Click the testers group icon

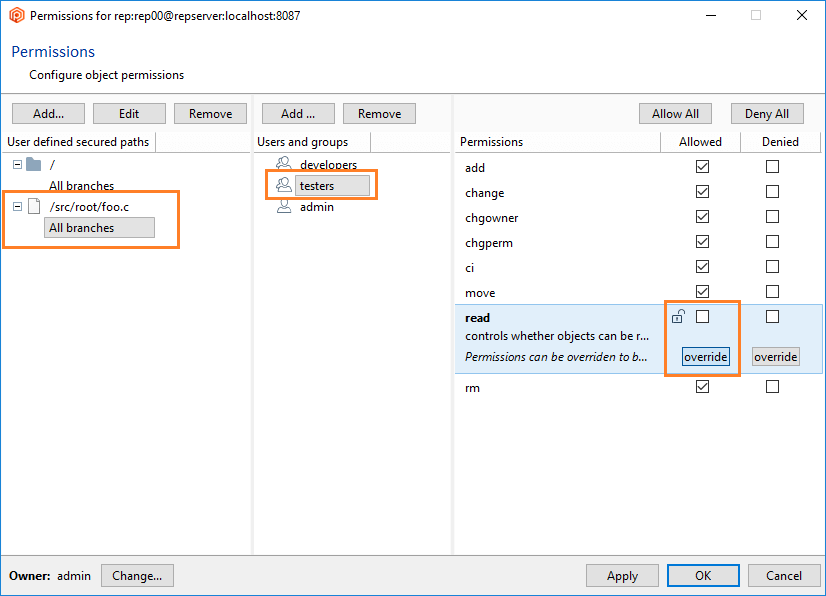[284, 184]
